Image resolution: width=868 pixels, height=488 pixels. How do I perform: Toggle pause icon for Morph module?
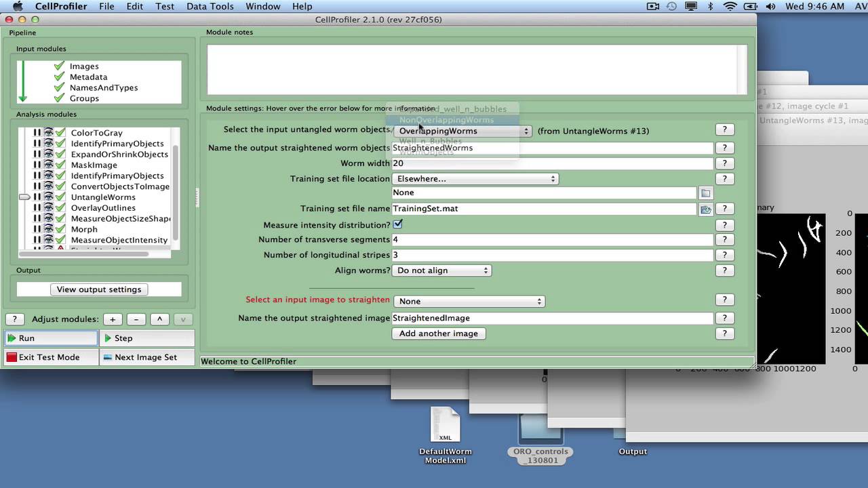tap(37, 229)
